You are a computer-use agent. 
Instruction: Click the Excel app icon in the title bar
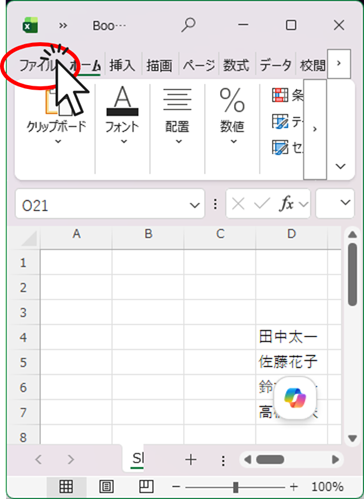30,25
